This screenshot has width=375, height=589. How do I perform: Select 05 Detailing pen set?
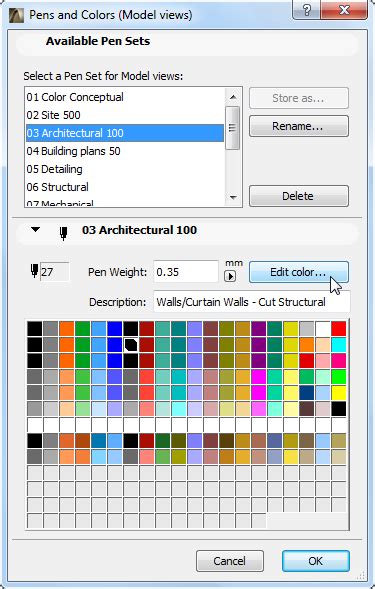[125, 169]
